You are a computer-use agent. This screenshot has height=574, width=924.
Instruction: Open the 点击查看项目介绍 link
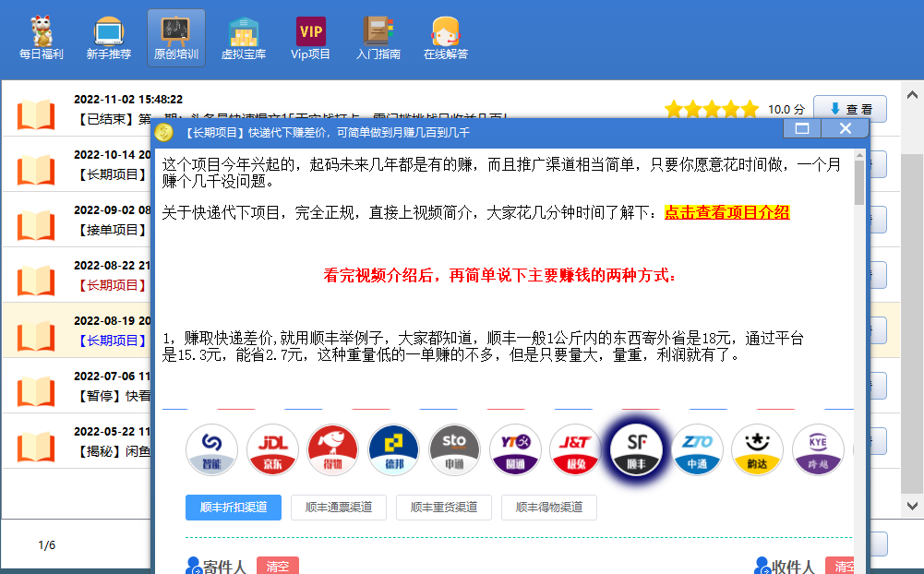[727, 212]
